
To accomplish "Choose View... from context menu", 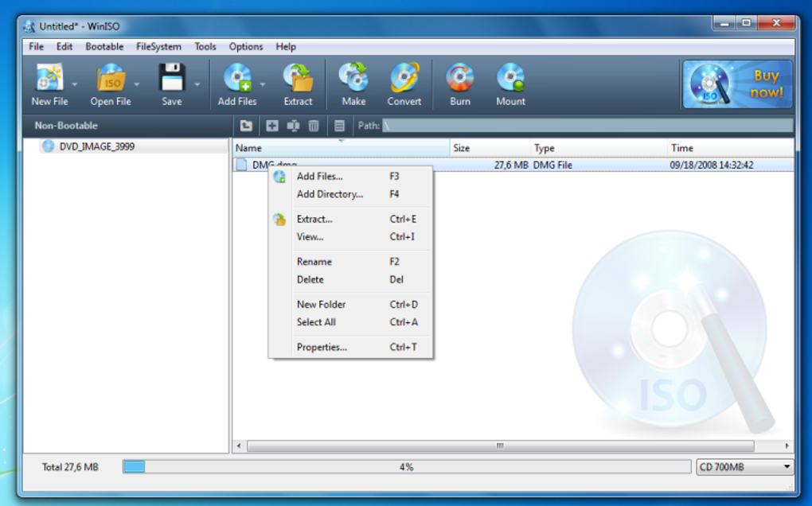I will tap(350, 237).
